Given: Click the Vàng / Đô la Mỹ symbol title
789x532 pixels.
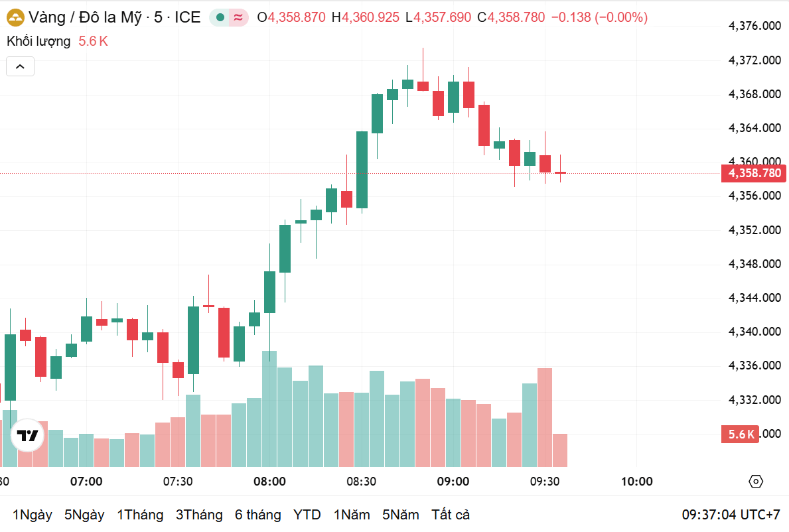Looking at the screenshot, I should click(x=85, y=18).
